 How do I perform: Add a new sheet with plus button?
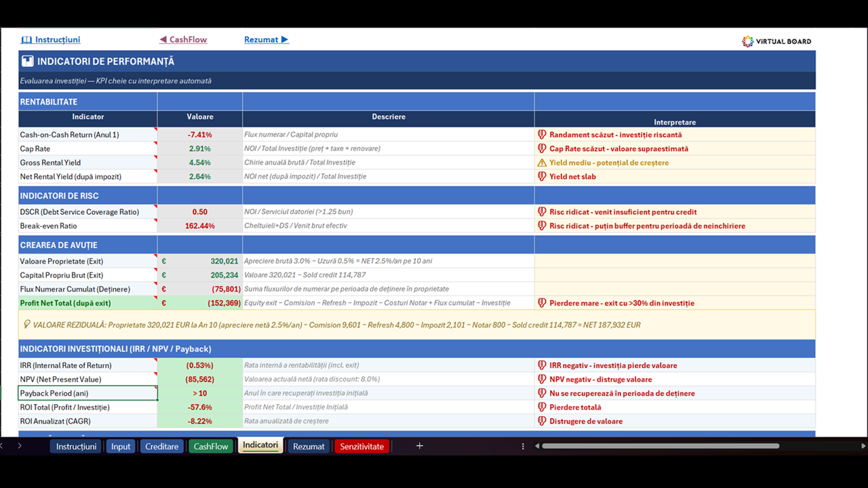tap(419, 445)
